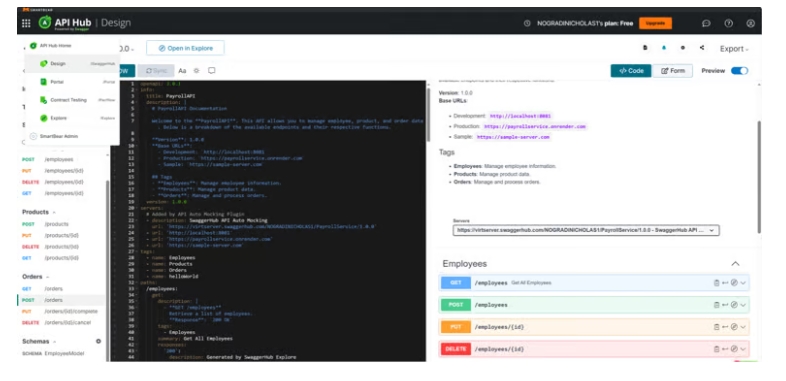The height and width of the screenshot is (381, 786).
Task: Click the share icon beside Export
Action: (x=702, y=48)
